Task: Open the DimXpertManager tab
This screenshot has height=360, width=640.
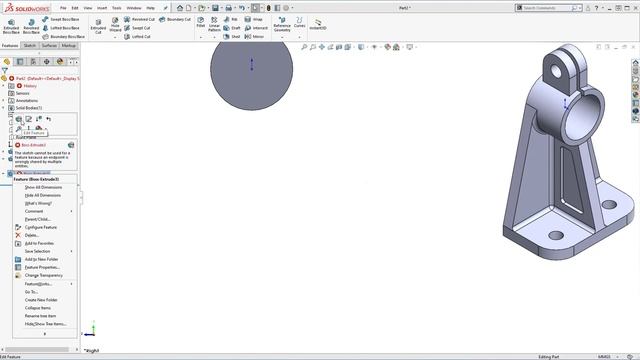Action: tap(47, 62)
